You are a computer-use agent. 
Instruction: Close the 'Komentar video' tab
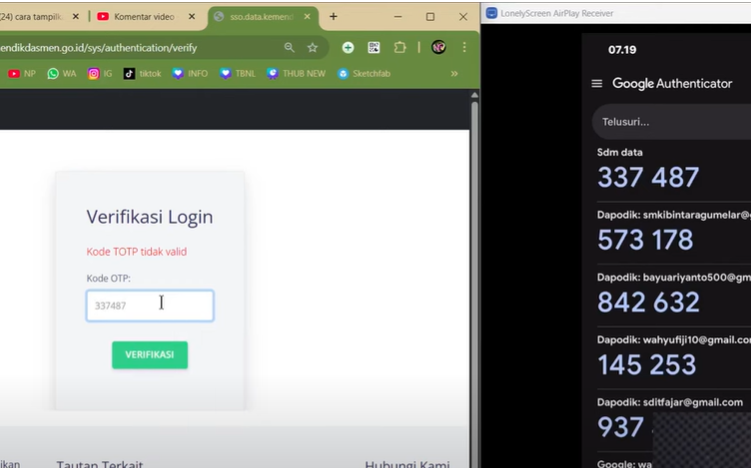192,17
